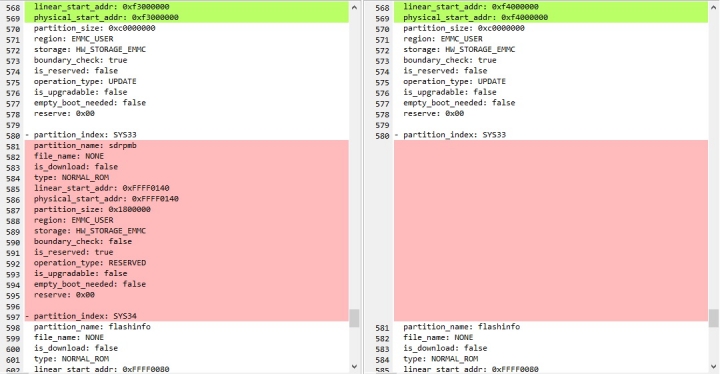The width and height of the screenshot is (720, 374).
Task: Click 'region: EMMC_USER' on right line 571
Action: [x=443, y=39]
